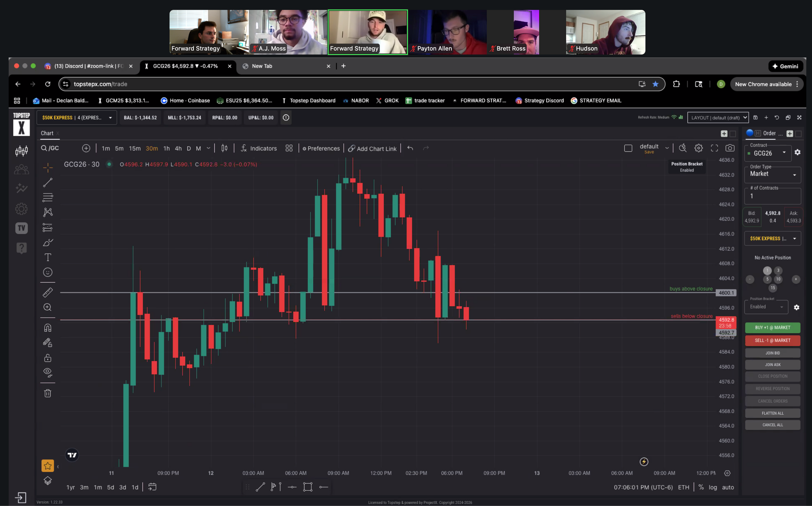Select the 10 contracts quantity preset
812x506 pixels.
778,279
